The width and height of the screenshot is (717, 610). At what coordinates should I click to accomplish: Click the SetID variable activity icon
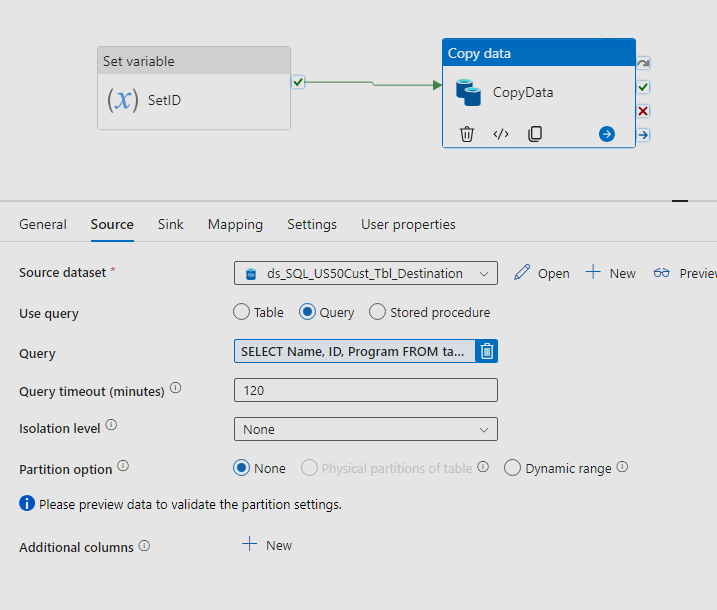122,100
